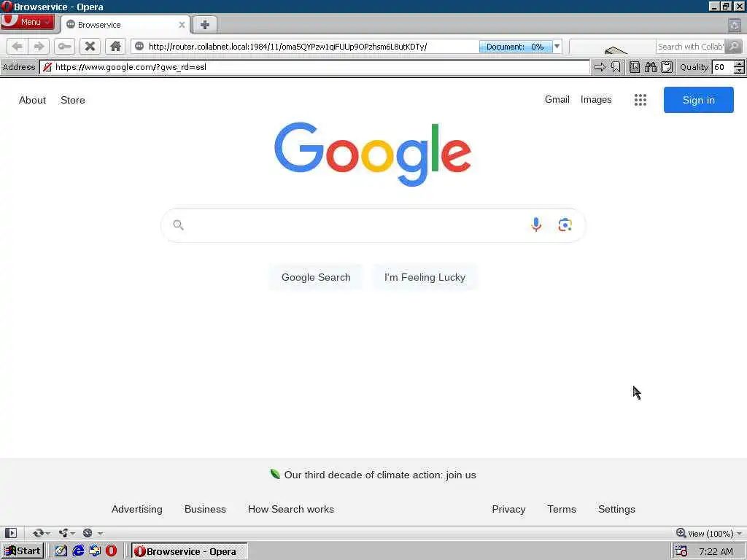Click the system tray scheduler icon
The image size is (747, 560).
pyautogui.click(x=681, y=551)
